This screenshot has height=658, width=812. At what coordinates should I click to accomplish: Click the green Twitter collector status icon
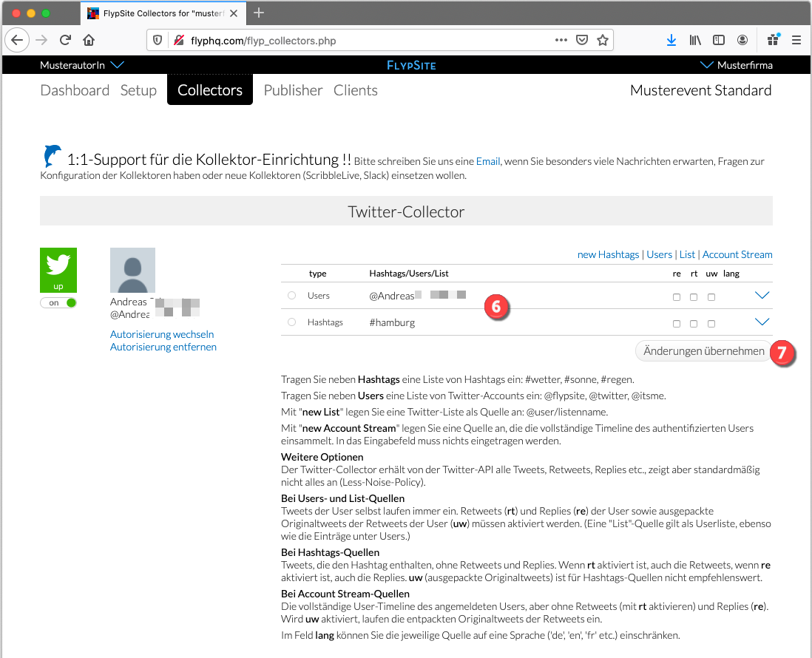point(58,270)
